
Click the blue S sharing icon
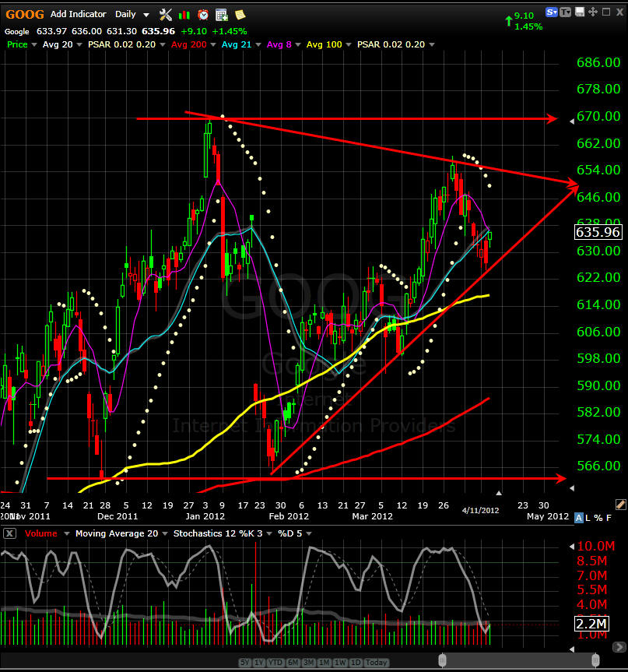(551, 12)
